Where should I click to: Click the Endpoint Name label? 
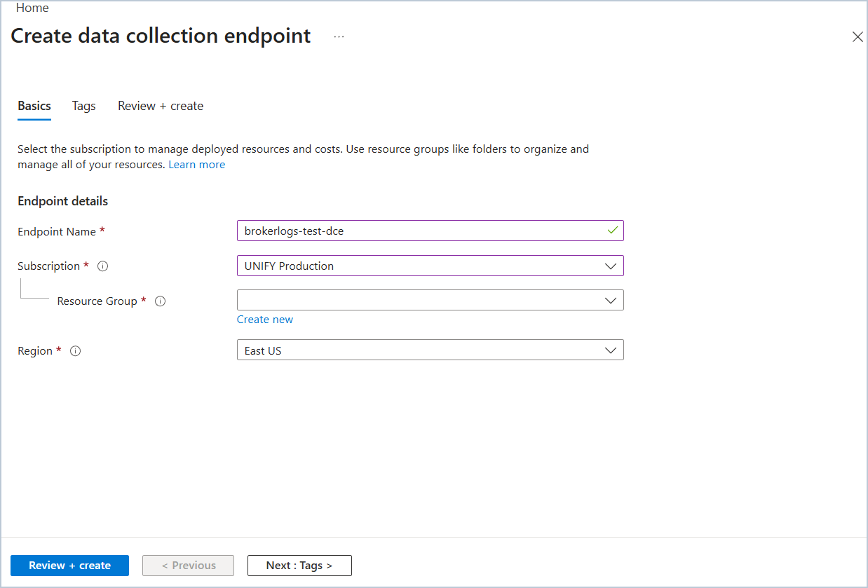click(x=57, y=231)
